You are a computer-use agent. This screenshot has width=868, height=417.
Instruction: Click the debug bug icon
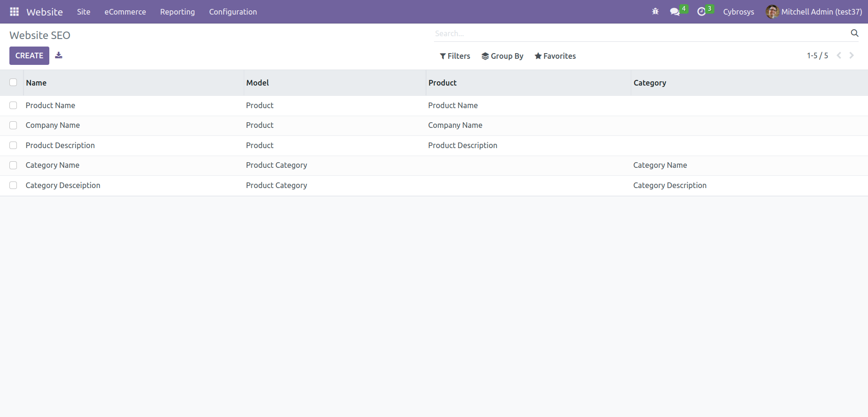(x=655, y=12)
